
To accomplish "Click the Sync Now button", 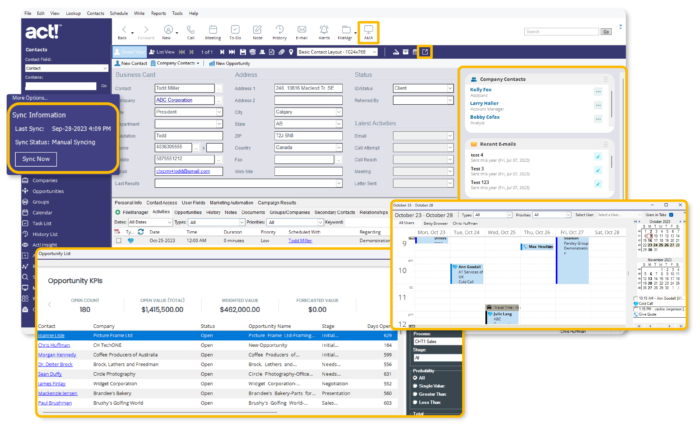I will point(36,159).
